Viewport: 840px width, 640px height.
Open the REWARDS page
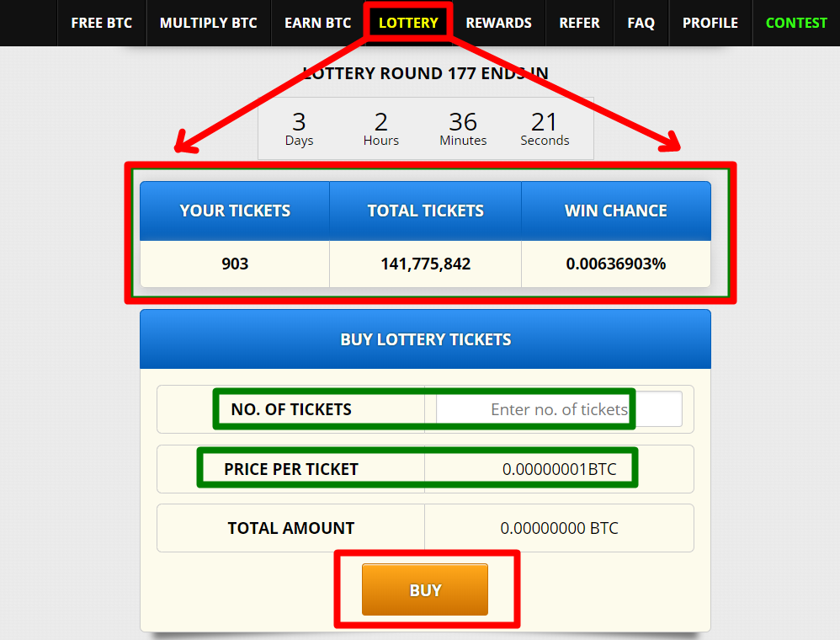click(498, 23)
